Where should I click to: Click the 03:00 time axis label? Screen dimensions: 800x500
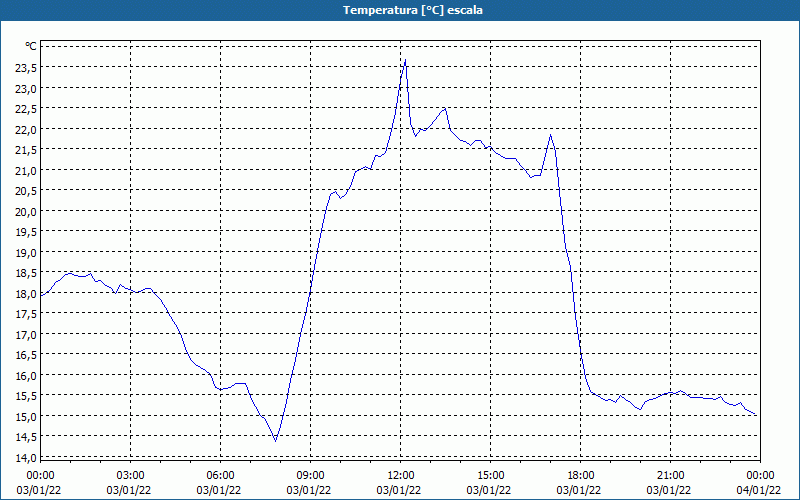[130, 476]
